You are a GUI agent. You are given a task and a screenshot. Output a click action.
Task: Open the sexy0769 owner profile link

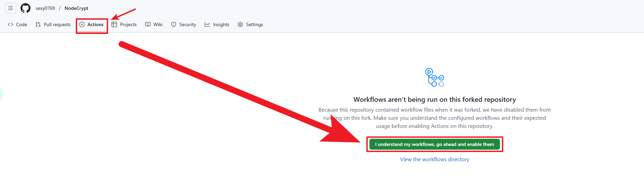pyautogui.click(x=45, y=8)
